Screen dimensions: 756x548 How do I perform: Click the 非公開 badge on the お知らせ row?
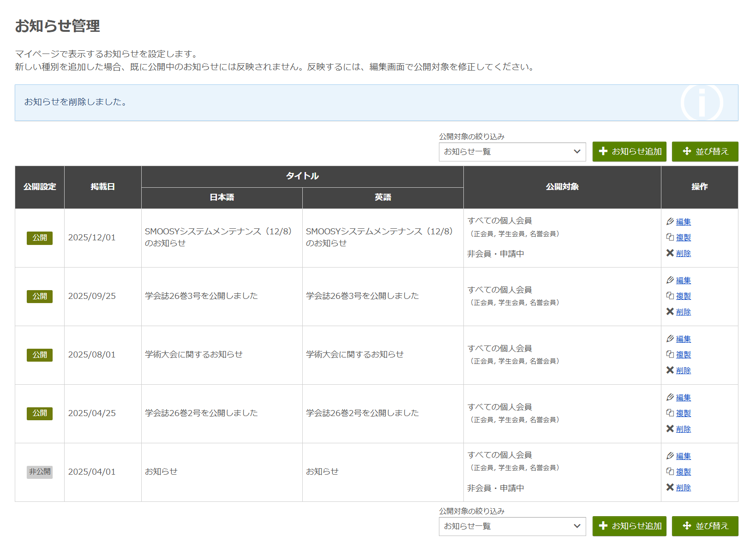40,472
